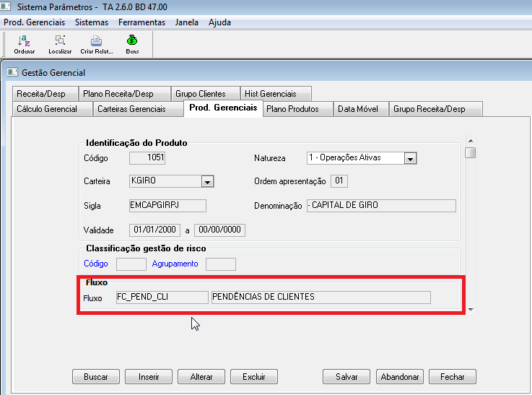The height and width of the screenshot is (395, 532).
Task: Click the Salvar button
Action: tap(346, 377)
